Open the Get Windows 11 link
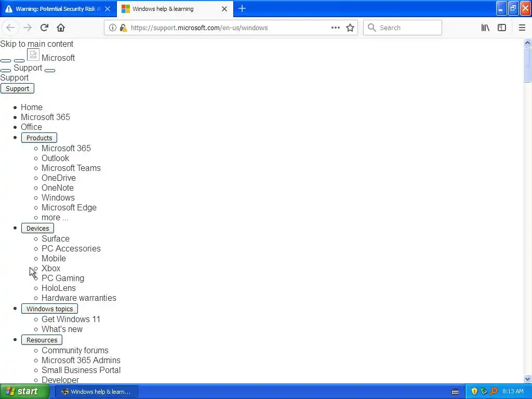532x399 pixels. point(71,319)
